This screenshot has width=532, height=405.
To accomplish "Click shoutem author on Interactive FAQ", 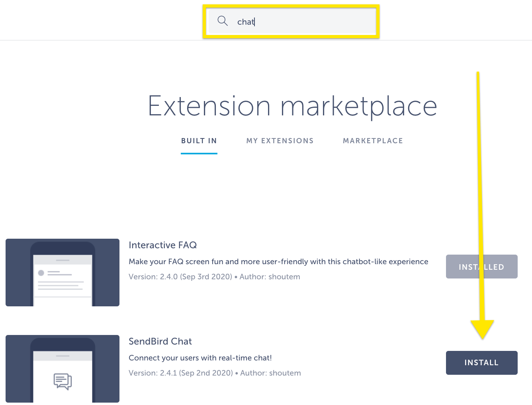I will [284, 276].
